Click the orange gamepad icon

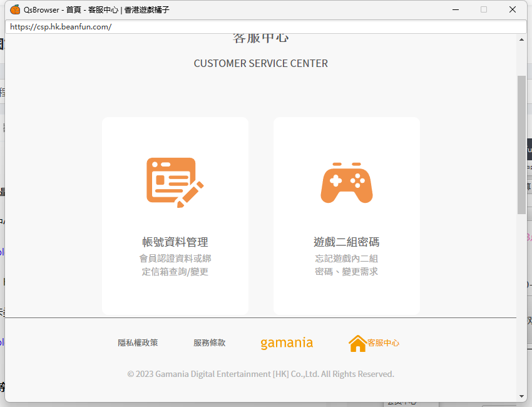click(346, 183)
